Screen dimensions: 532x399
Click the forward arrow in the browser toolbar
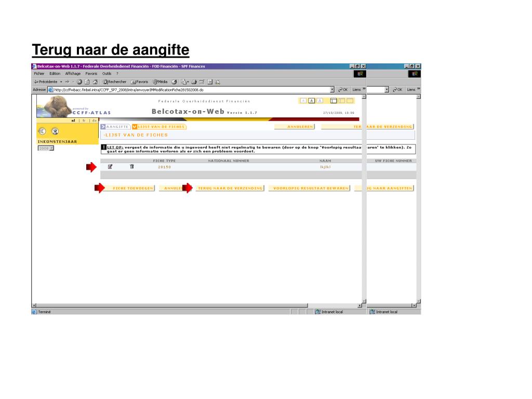(x=67, y=82)
